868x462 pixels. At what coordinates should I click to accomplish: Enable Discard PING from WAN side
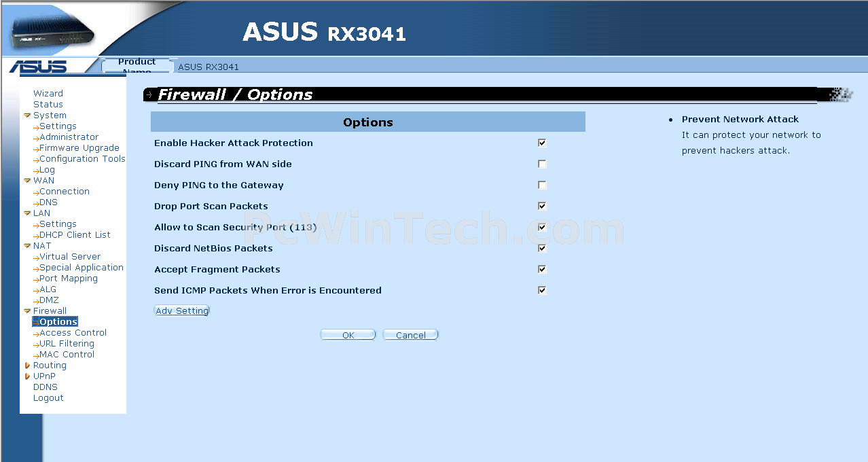tap(542, 164)
